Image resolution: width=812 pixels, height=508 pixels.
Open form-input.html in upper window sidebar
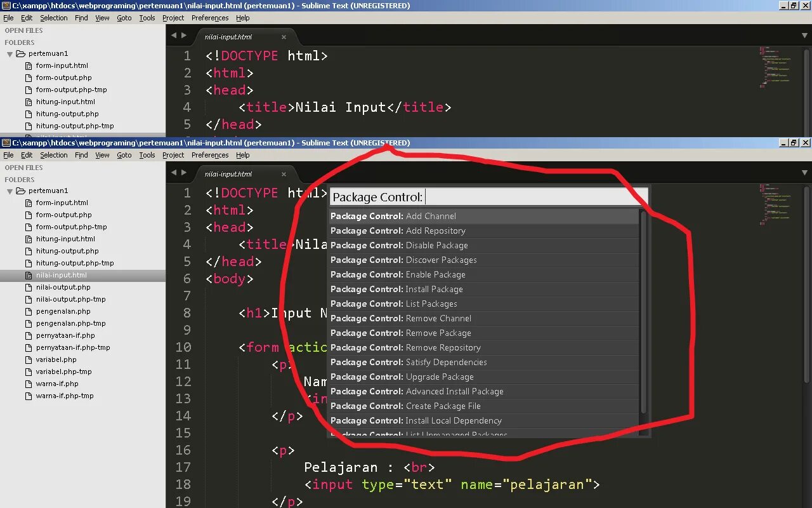pos(62,65)
